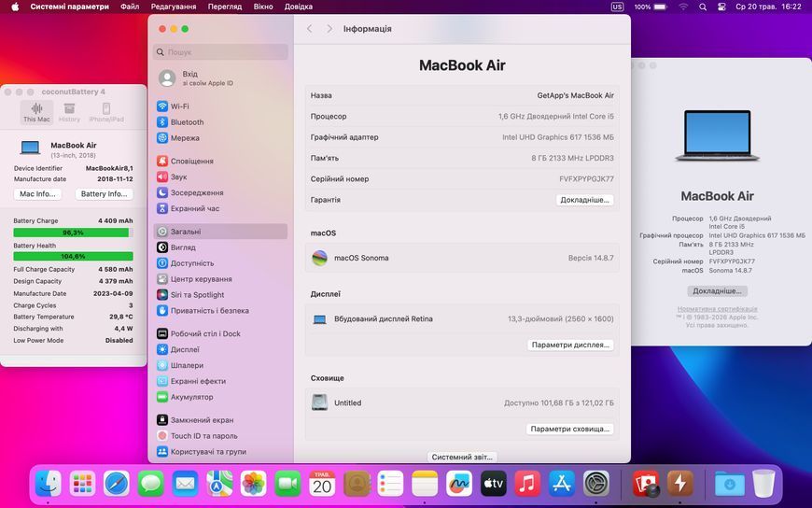
Task: Open Мережа network settings
Action: tap(220, 138)
